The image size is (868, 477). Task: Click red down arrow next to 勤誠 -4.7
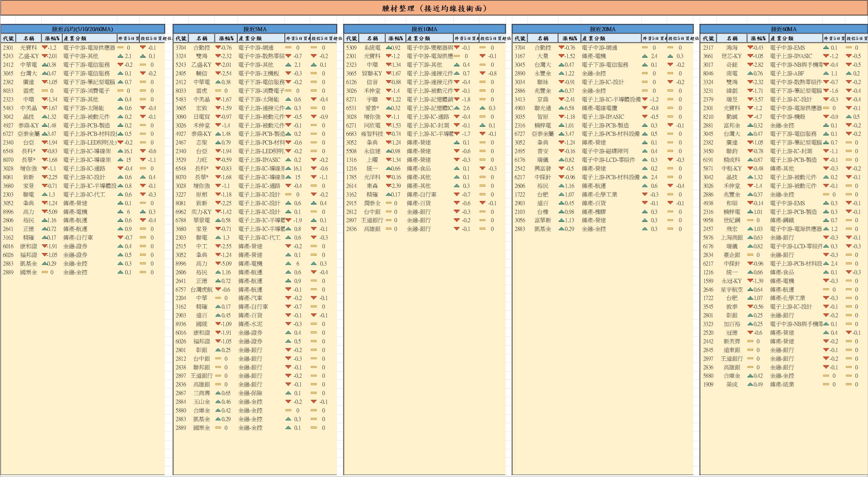750,117
